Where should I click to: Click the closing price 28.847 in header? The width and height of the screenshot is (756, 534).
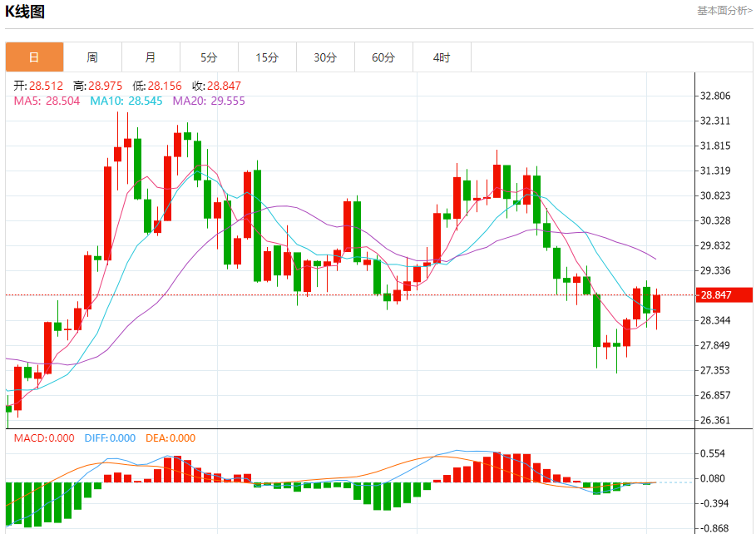click(x=224, y=86)
